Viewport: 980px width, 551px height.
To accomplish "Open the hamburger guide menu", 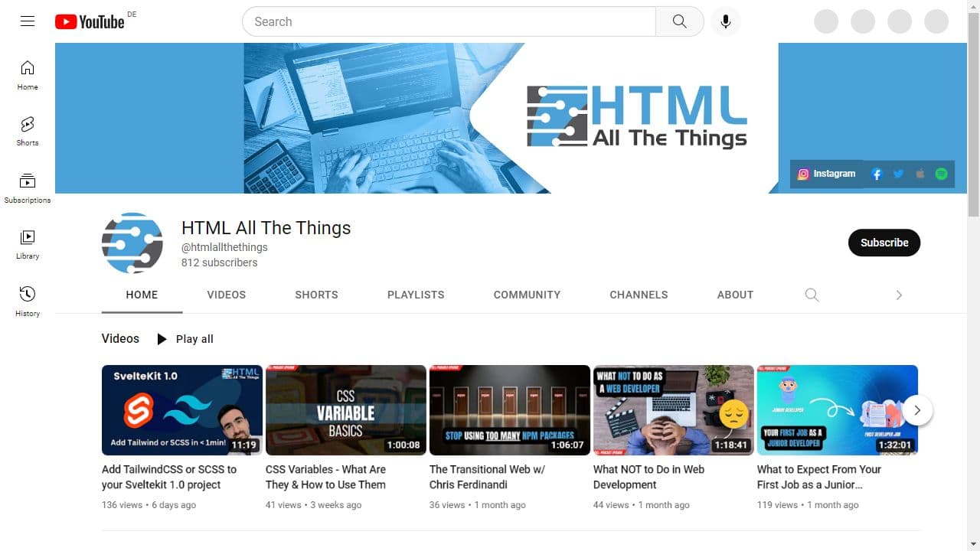I will [x=28, y=21].
